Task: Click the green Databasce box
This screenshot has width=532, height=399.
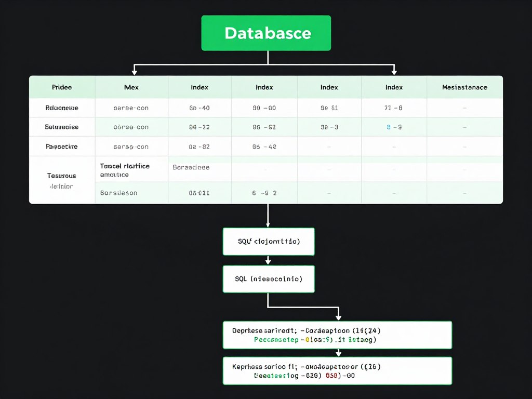Action: point(265,33)
